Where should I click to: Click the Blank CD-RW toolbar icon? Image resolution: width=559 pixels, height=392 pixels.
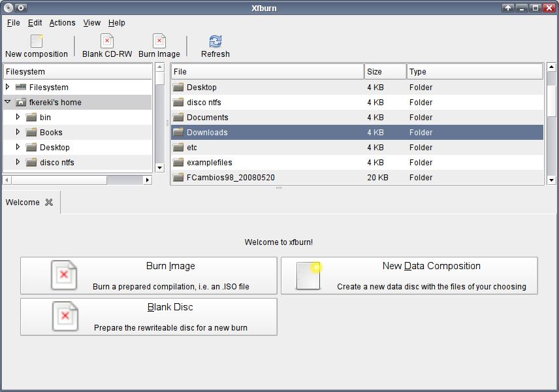tap(107, 41)
